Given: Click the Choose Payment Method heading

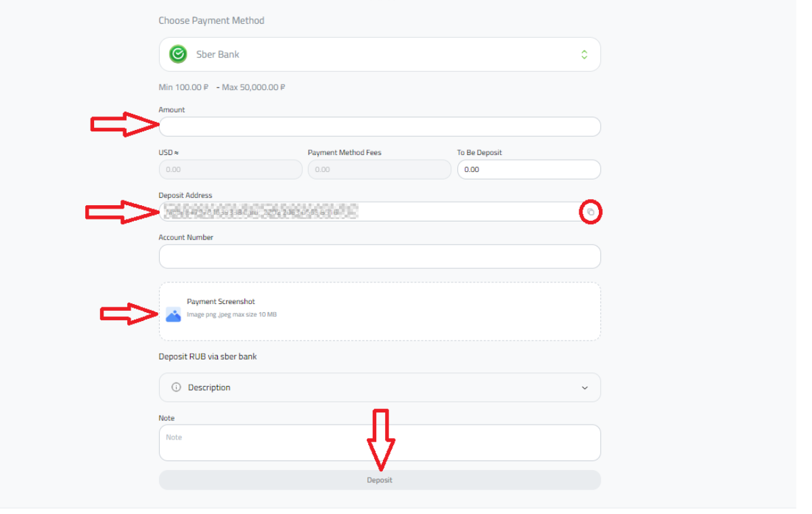Looking at the screenshot, I should point(211,20).
